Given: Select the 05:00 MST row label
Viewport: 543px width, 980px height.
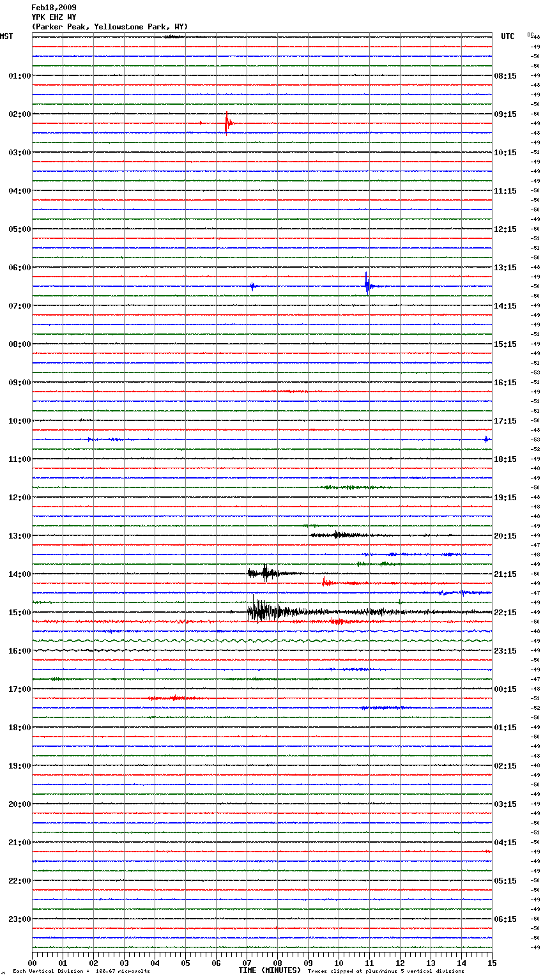Looking at the screenshot, I should pos(20,229).
